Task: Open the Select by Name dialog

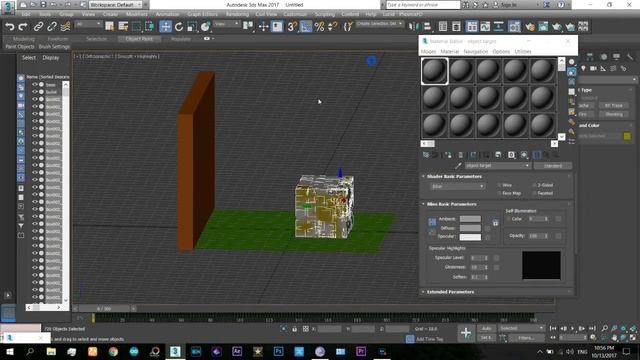Action: (123, 27)
